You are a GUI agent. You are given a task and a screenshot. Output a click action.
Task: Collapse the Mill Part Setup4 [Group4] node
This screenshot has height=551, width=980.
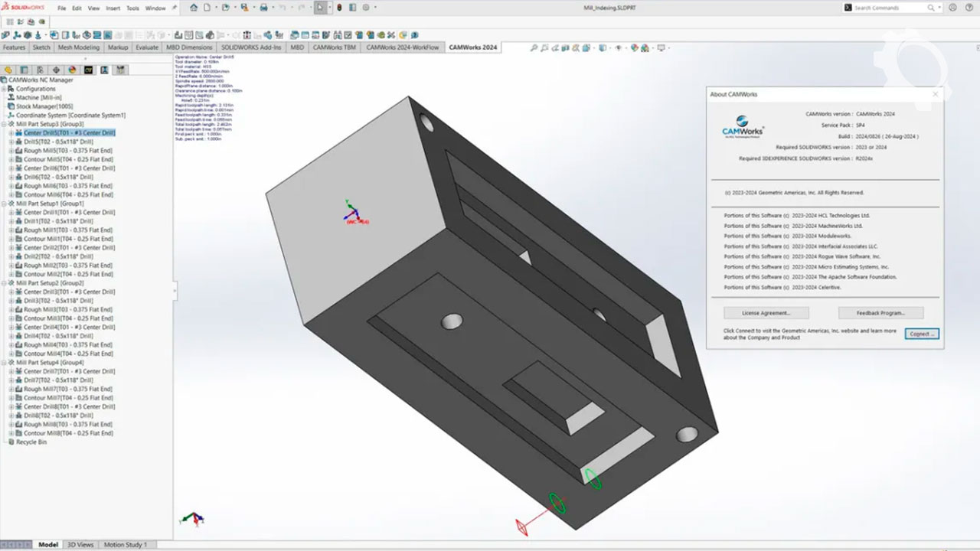pos(5,363)
